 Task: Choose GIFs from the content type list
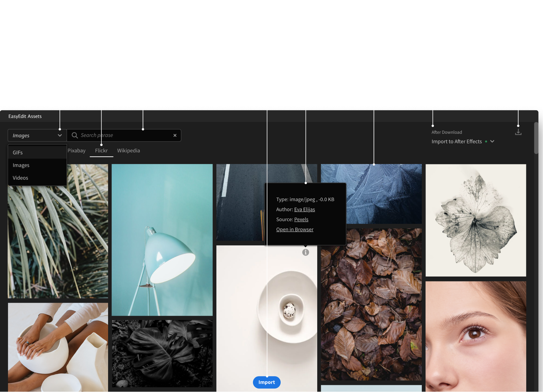click(x=18, y=152)
